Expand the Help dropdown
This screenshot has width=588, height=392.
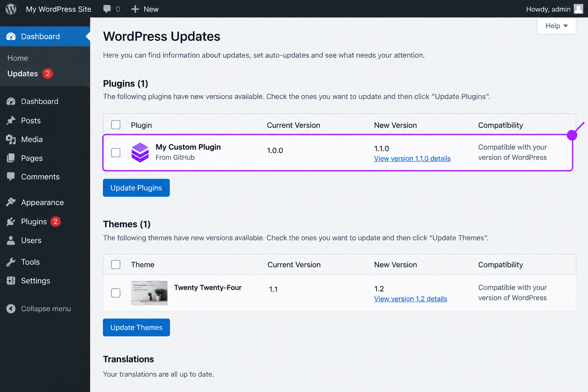click(x=557, y=26)
